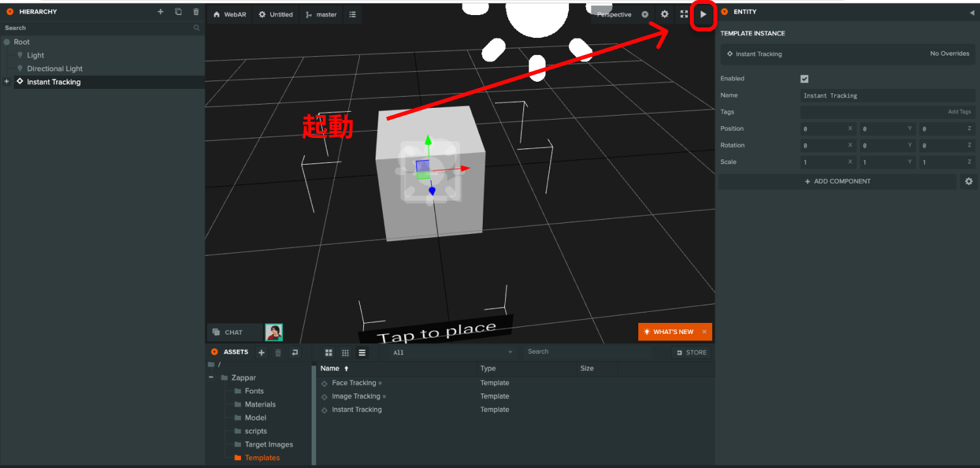Delete selected asset trash icon

(278, 352)
